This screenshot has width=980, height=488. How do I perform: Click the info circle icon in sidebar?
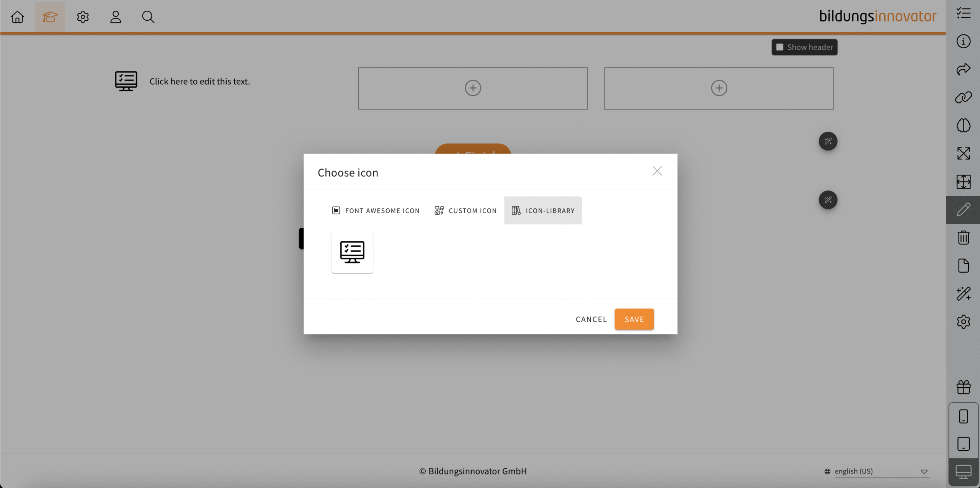point(963,41)
